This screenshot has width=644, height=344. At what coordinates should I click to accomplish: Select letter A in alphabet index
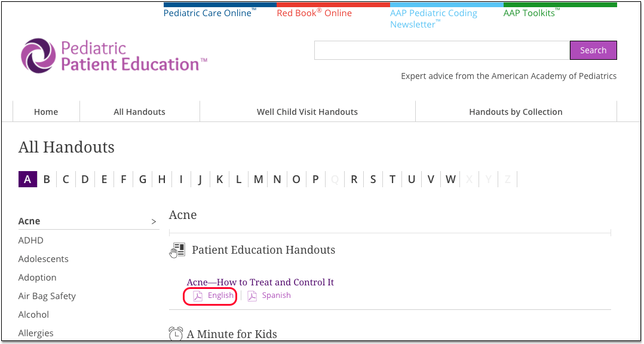click(27, 179)
